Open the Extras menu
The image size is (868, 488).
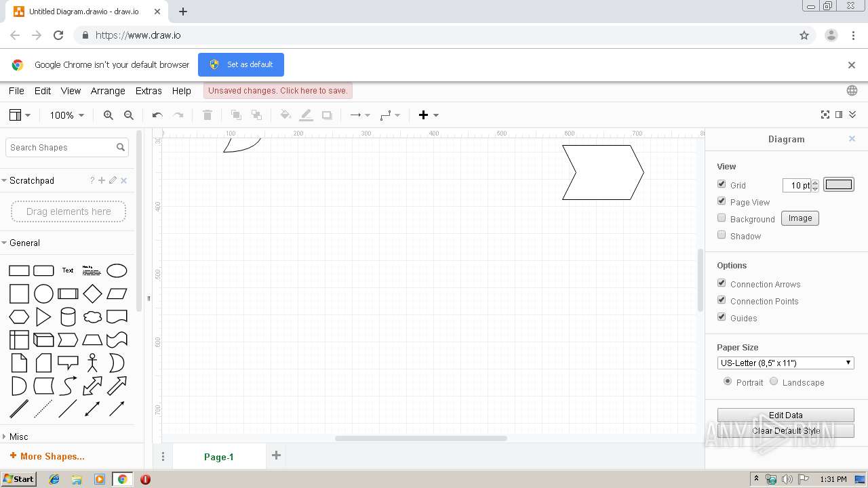pos(149,91)
